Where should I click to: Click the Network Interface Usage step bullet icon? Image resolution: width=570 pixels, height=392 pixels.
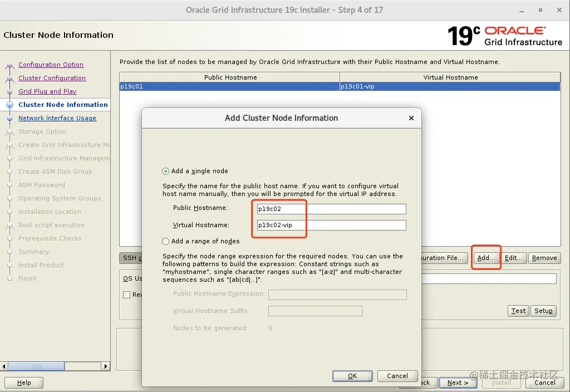point(10,118)
